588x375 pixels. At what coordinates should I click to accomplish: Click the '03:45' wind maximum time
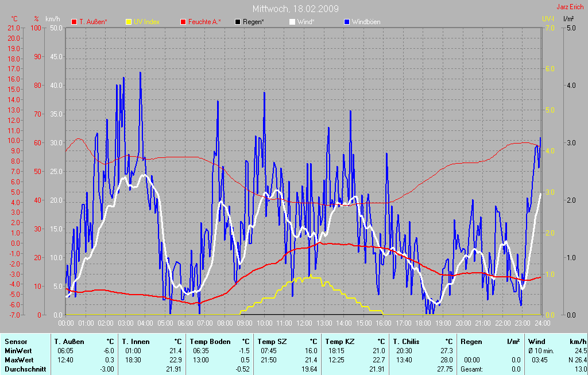pos(540,360)
